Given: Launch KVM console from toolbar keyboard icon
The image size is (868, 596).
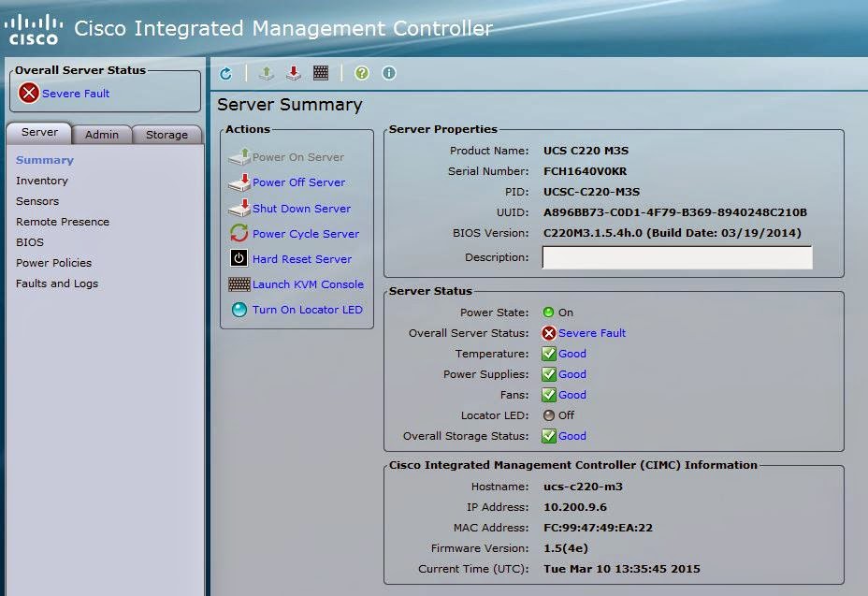Looking at the screenshot, I should pos(321,73).
